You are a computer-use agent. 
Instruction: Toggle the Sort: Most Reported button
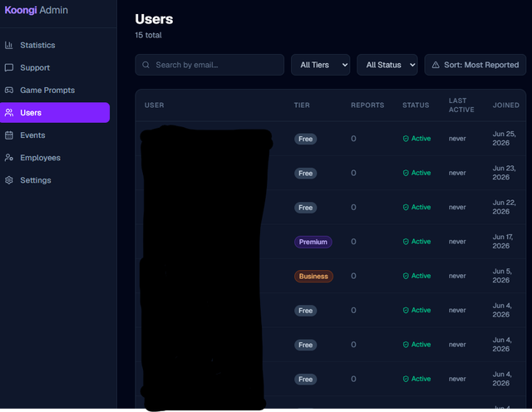click(x=475, y=65)
